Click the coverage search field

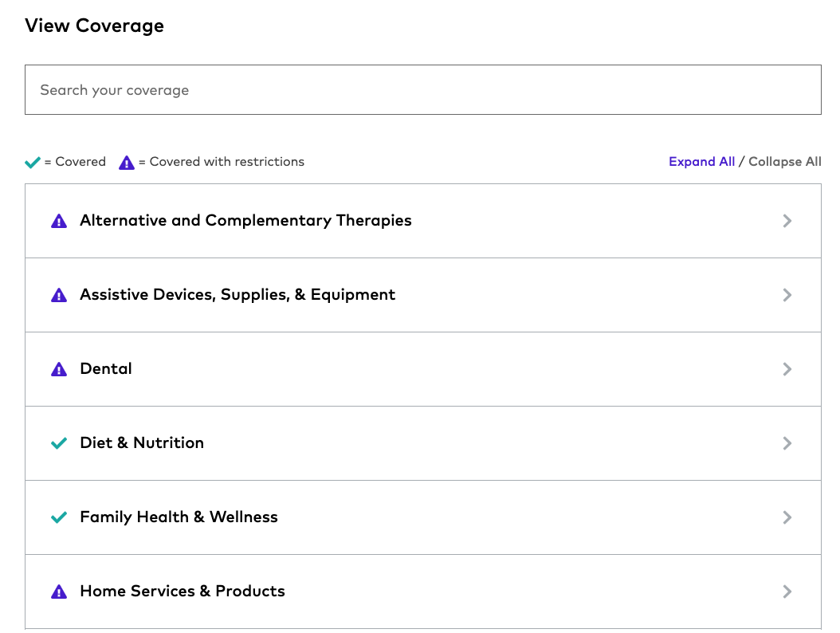click(422, 89)
